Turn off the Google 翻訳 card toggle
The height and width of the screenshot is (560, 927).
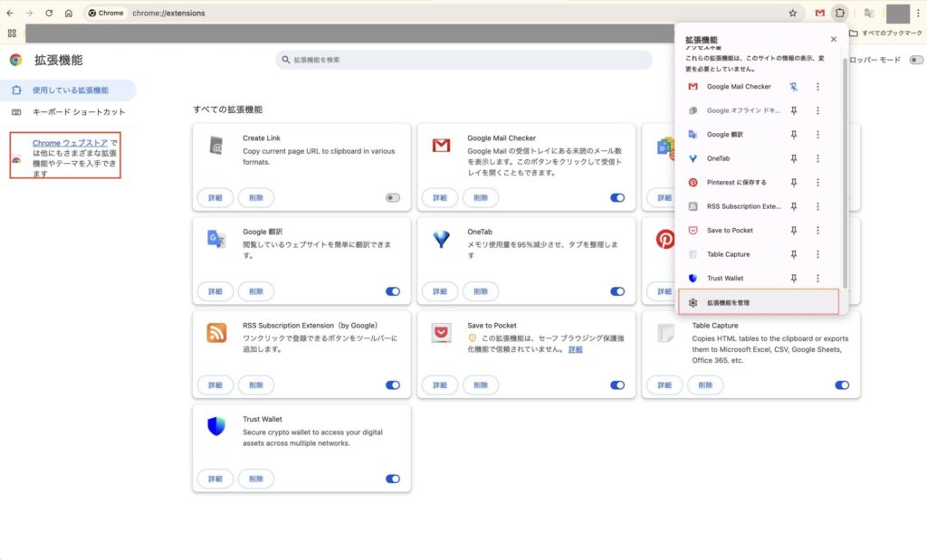393,291
